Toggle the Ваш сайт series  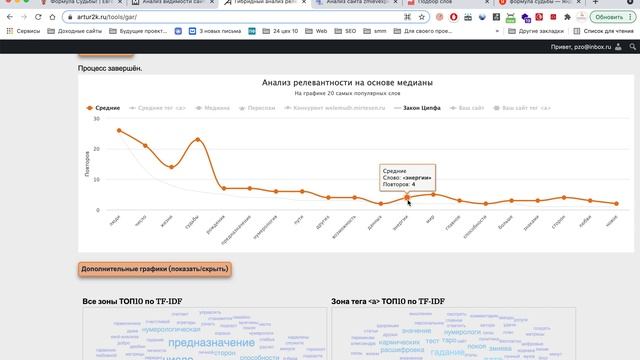pos(467,108)
